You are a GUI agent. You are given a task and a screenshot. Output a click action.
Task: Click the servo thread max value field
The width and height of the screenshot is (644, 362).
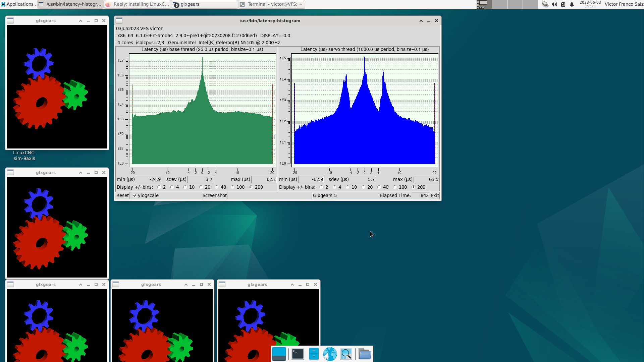[x=426, y=179]
